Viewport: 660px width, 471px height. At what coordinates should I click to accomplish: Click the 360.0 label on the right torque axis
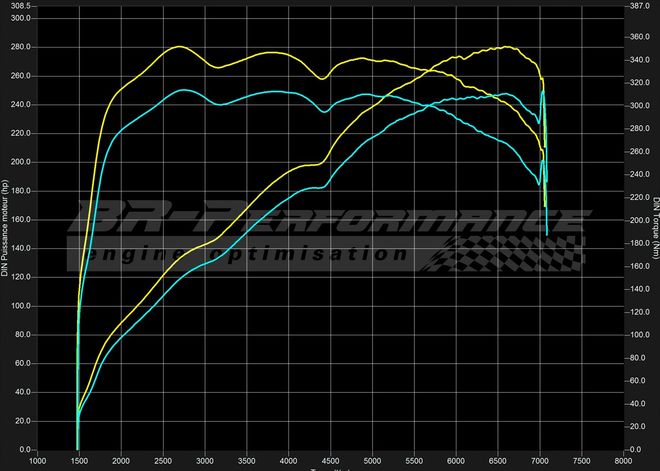639,37
